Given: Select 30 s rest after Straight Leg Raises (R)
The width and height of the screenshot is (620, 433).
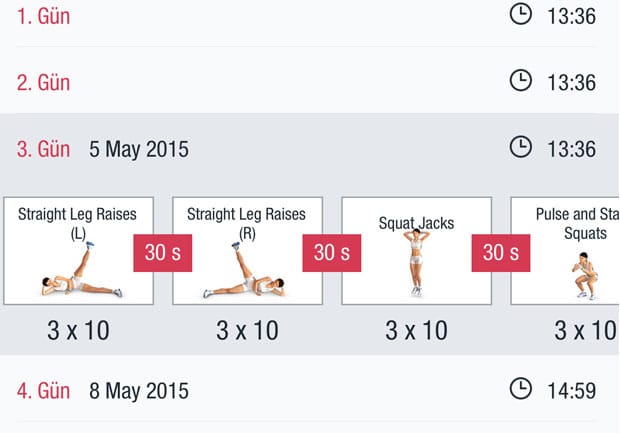Looking at the screenshot, I should click(332, 253).
